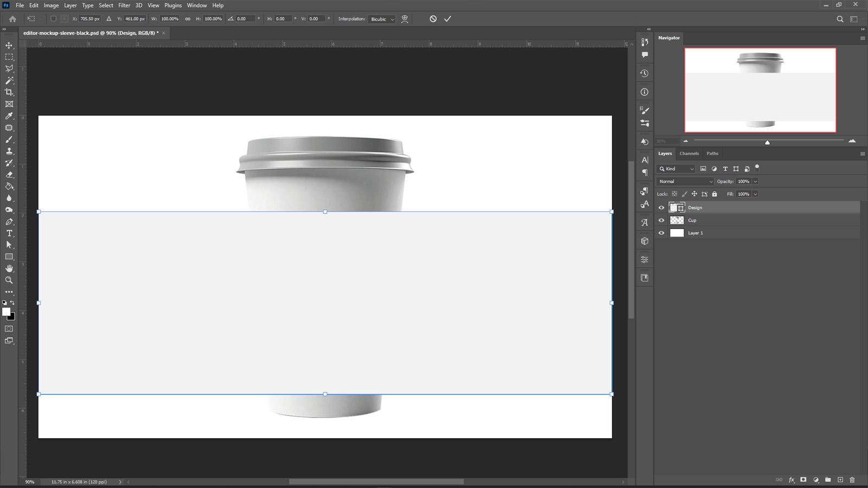Toggle visibility of Layer 1
The width and height of the screenshot is (868, 488).
[661, 233]
